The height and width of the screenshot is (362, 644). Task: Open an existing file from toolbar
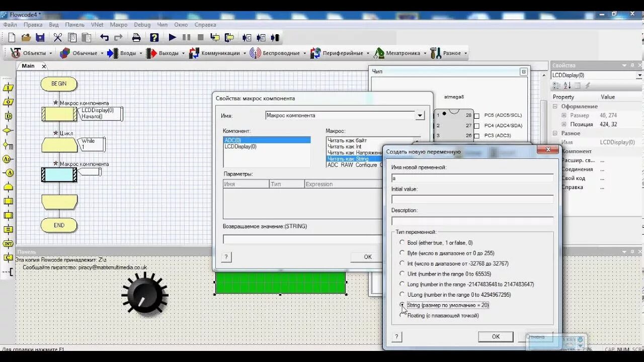[x=26, y=37]
